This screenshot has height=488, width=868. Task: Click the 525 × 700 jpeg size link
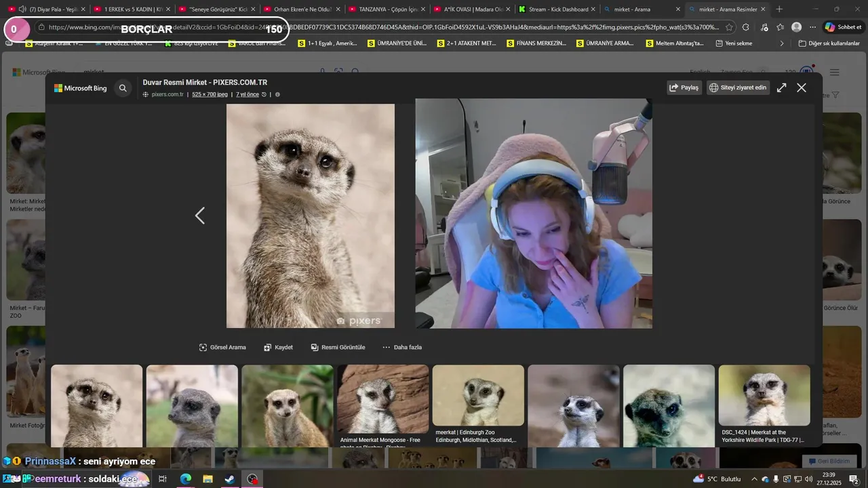coord(210,94)
